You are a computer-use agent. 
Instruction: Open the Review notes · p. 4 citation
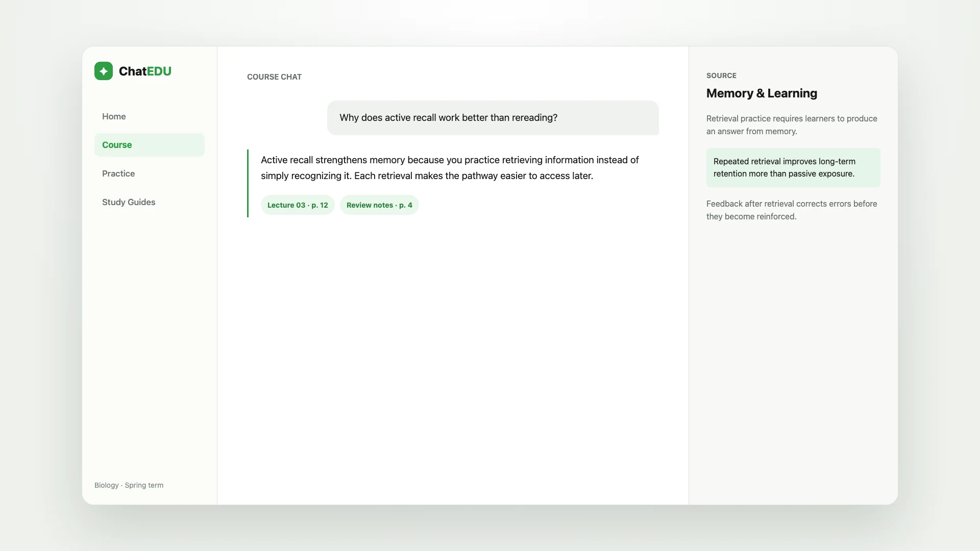pyautogui.click(x=379, y=205)
